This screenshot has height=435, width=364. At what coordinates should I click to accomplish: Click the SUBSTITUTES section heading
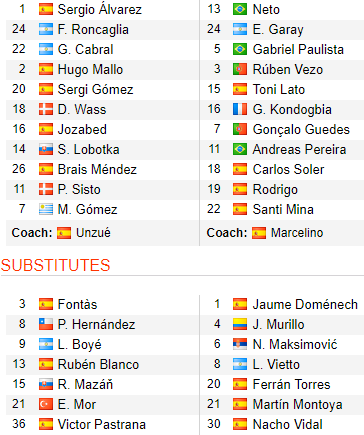55,265
